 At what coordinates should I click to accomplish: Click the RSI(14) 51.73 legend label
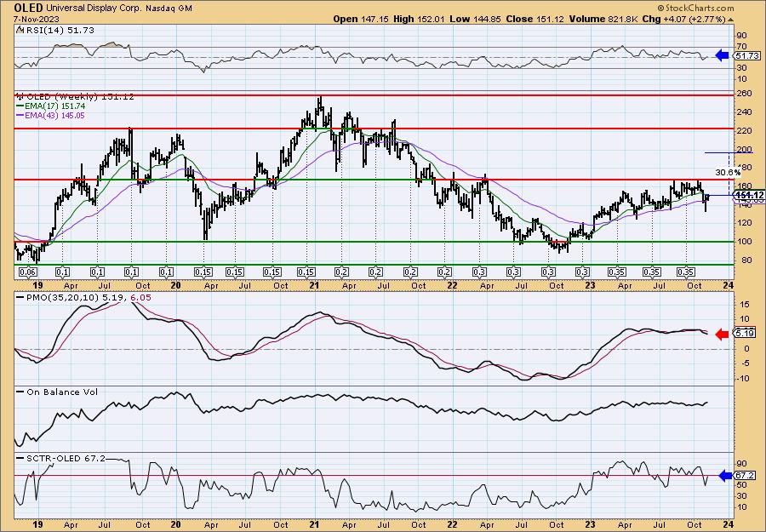[x=59, y=31]
